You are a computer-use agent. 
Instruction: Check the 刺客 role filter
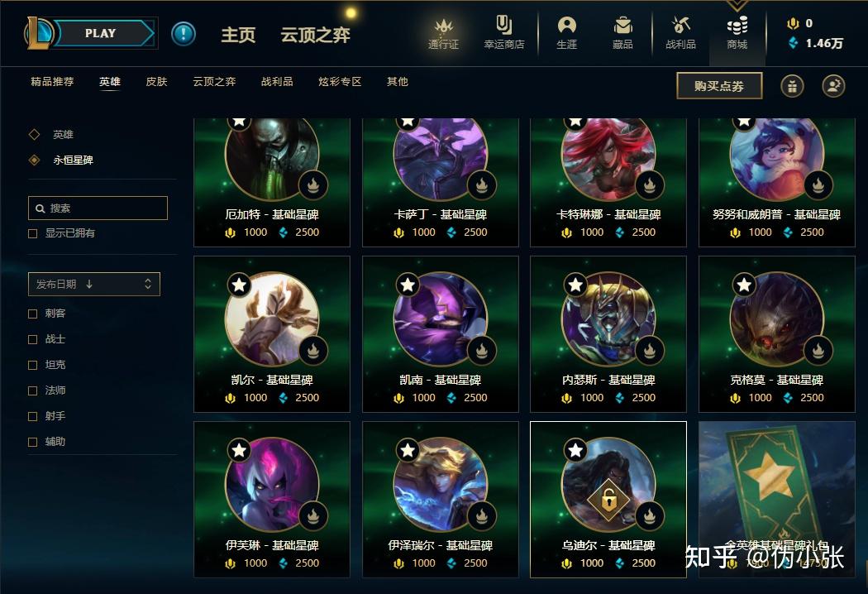[x=33, y=314]
